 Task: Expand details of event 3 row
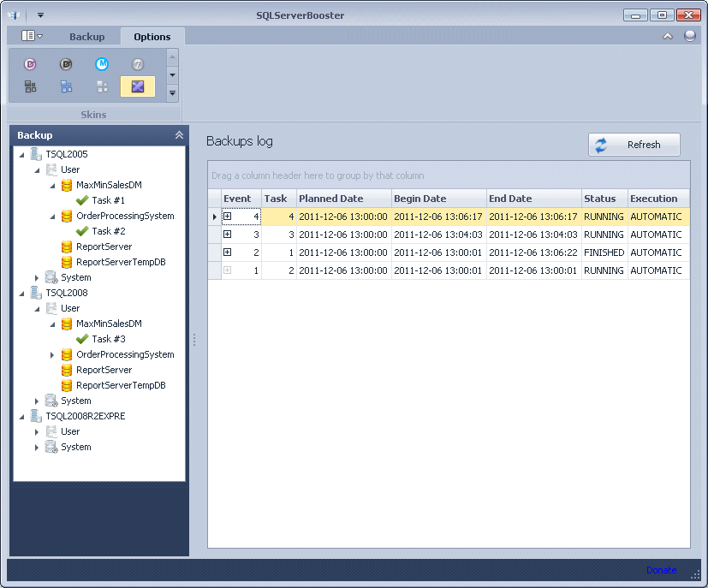click(x=228, y=235)
